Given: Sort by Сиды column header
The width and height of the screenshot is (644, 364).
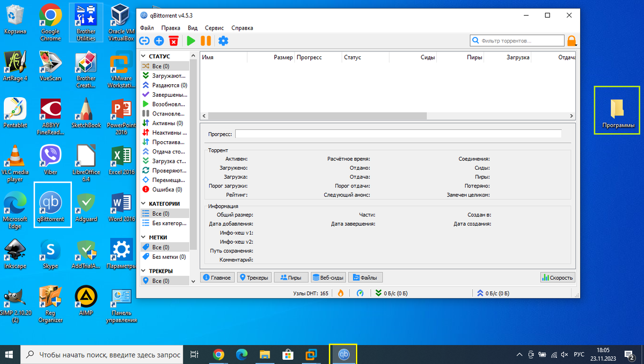Looking at the screenshot, I should [x=413, y=57].
